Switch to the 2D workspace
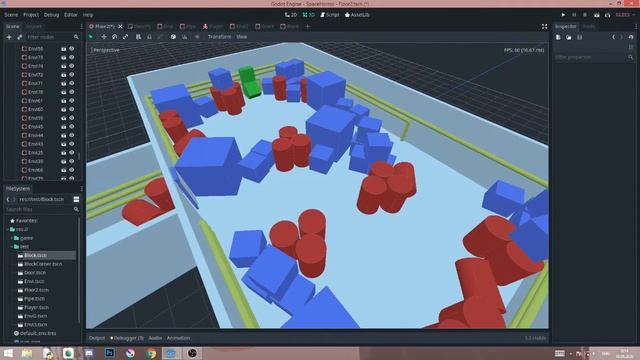Image resolution: width=640 pixels, height=360 pixels. [x=291, y=15]
